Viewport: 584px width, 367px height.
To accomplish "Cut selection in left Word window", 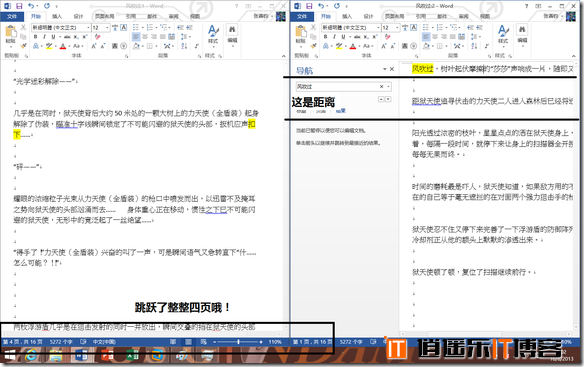I will point(23,27).
